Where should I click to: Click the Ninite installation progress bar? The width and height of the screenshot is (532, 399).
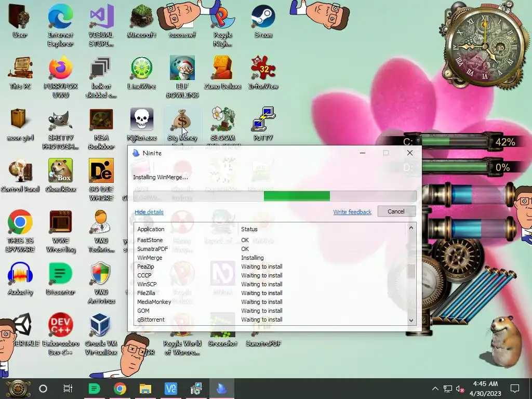(x=275, y=196)
